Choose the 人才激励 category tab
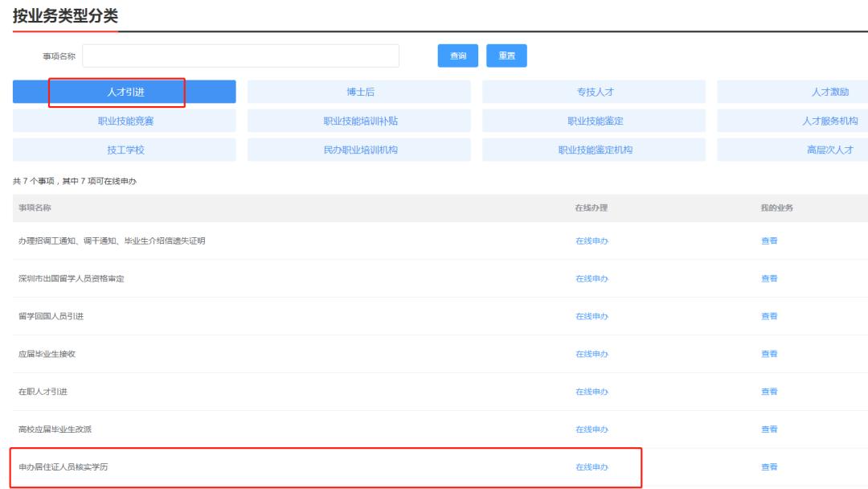 pyautogui.click(x=828, y=92)
